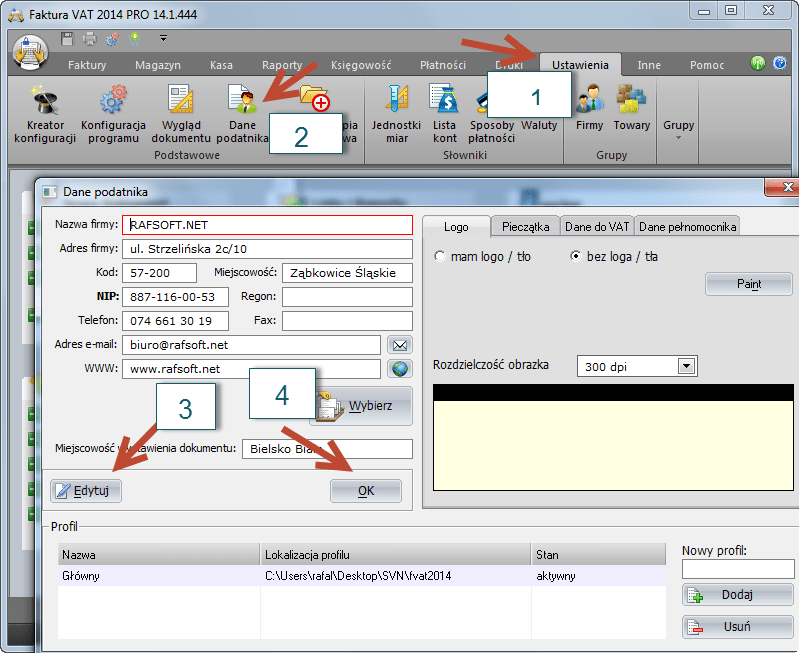Open Konfiguracja programu
799x653 pixels.
pyautogui.click(x=113, y=114)
